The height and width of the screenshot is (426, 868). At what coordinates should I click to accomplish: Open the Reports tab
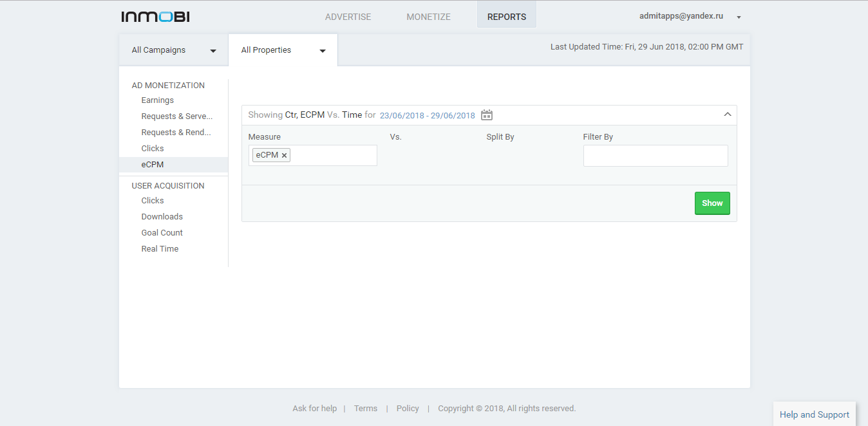click(x=507, y=17)
